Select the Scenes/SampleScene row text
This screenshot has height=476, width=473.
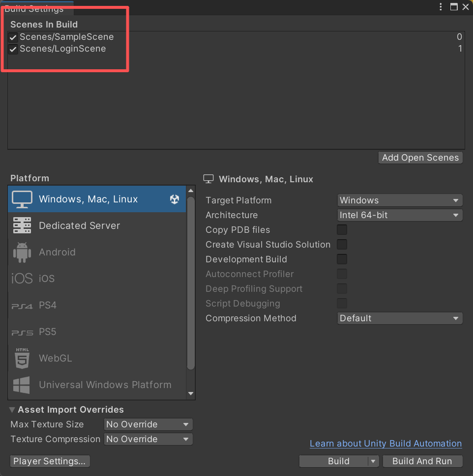coord(66,37)
